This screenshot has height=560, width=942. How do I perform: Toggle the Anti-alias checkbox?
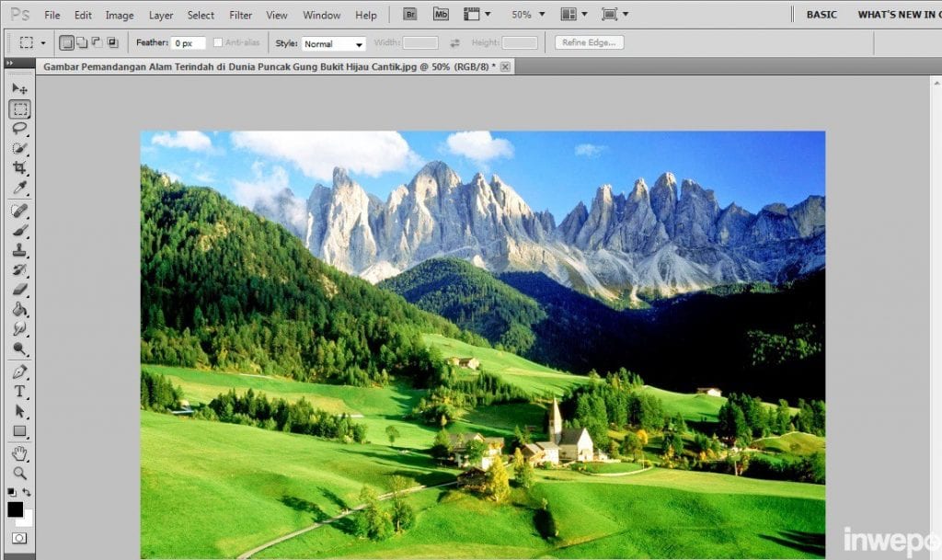[x=218, y=42]
